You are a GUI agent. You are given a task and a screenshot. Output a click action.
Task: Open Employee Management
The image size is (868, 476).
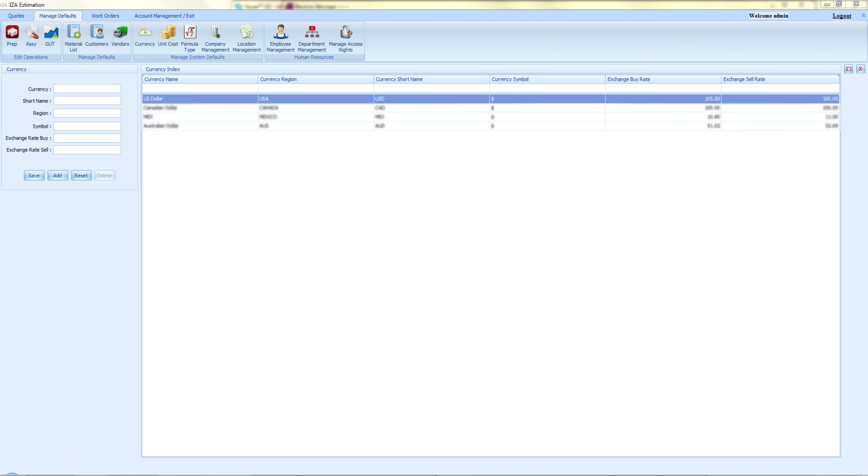280,38
